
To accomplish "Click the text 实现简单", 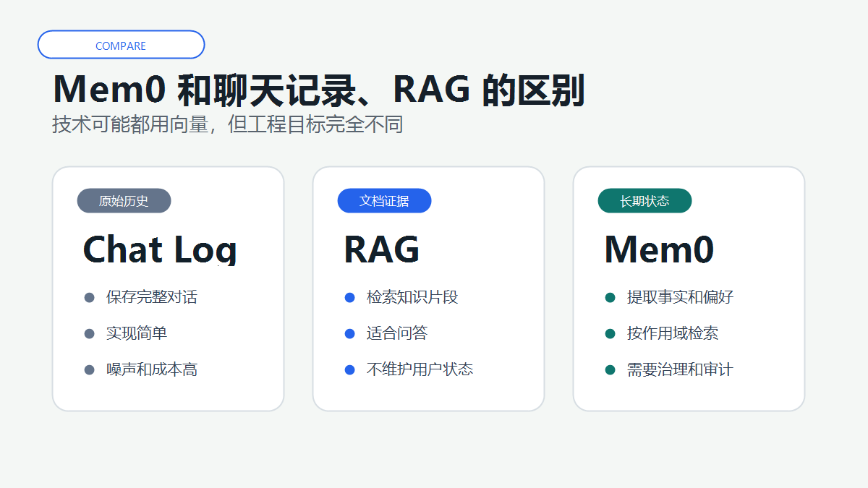I will click(137, 333).
